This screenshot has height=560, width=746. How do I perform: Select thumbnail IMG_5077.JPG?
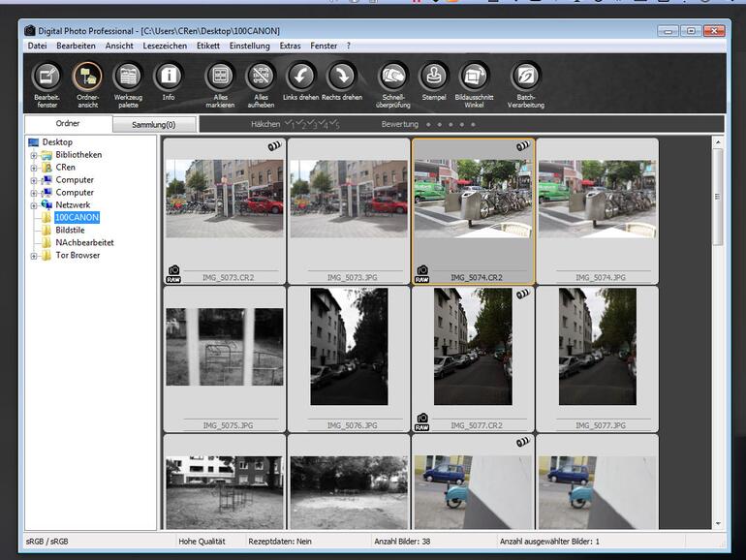click(598, 359)
